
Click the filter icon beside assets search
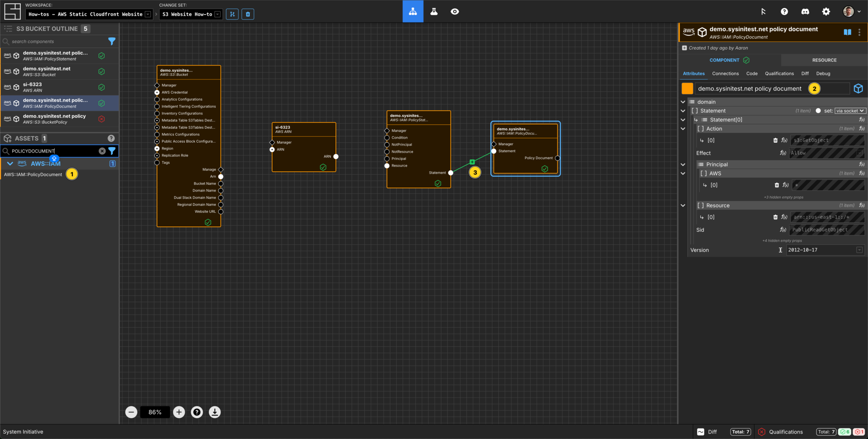112,151
